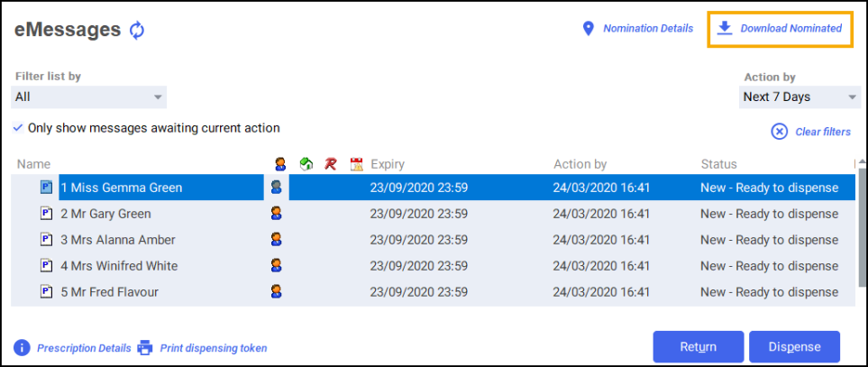
Task: Click the eMessages refresh icon
Action: point(137,31)
